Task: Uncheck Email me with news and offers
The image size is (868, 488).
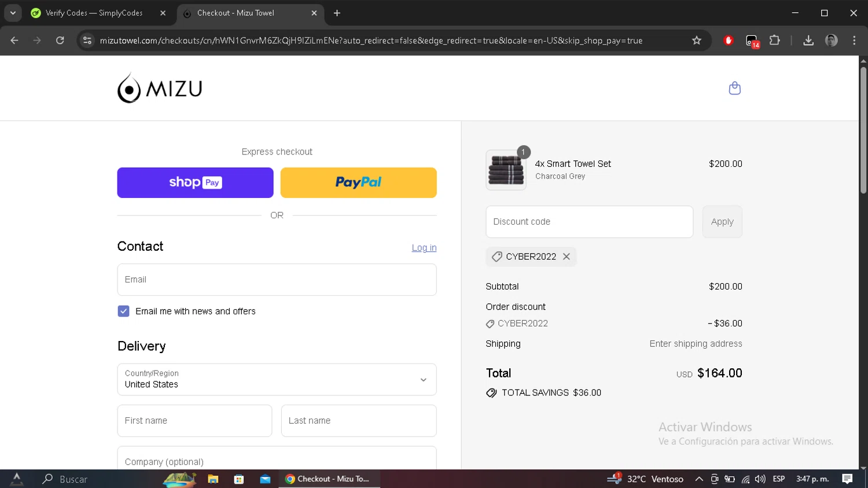Action: 123,311
